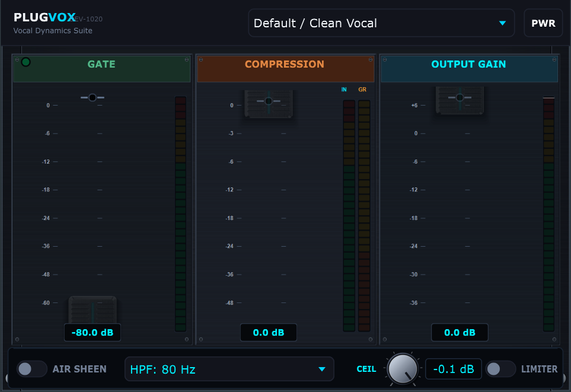Select the GATE section header
This screenshot has width=571, height=392.
point(101,68)
